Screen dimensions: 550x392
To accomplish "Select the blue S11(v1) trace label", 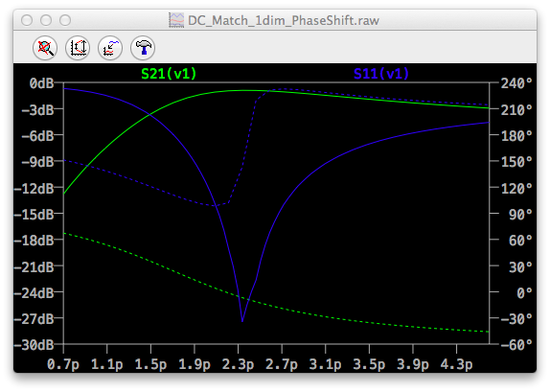I will pyautogui.click(x=381, y=74).
